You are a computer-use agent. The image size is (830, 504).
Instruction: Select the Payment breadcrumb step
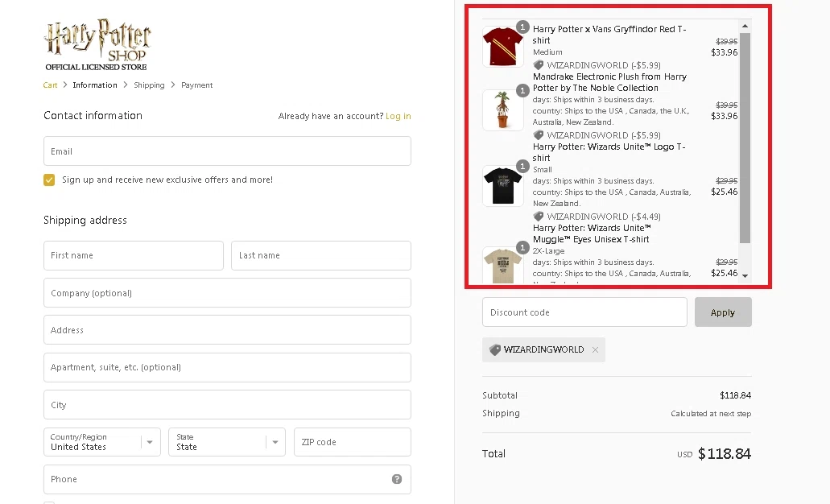[197, 85]
